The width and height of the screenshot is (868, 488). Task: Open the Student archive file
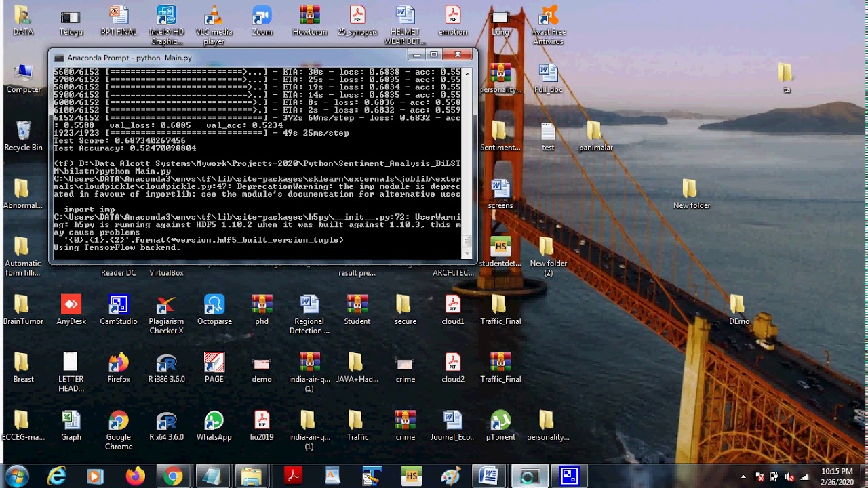(x=357, y=310)
